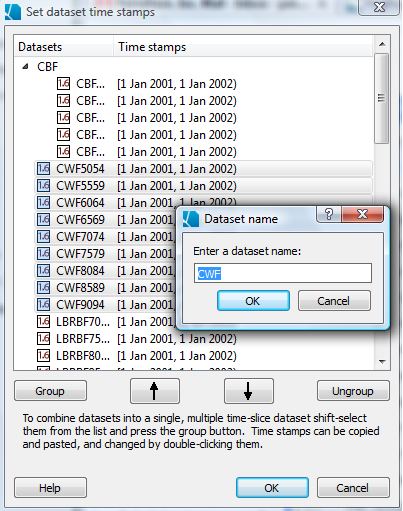Cancel the Dataset name dialog

coord(334,301)
